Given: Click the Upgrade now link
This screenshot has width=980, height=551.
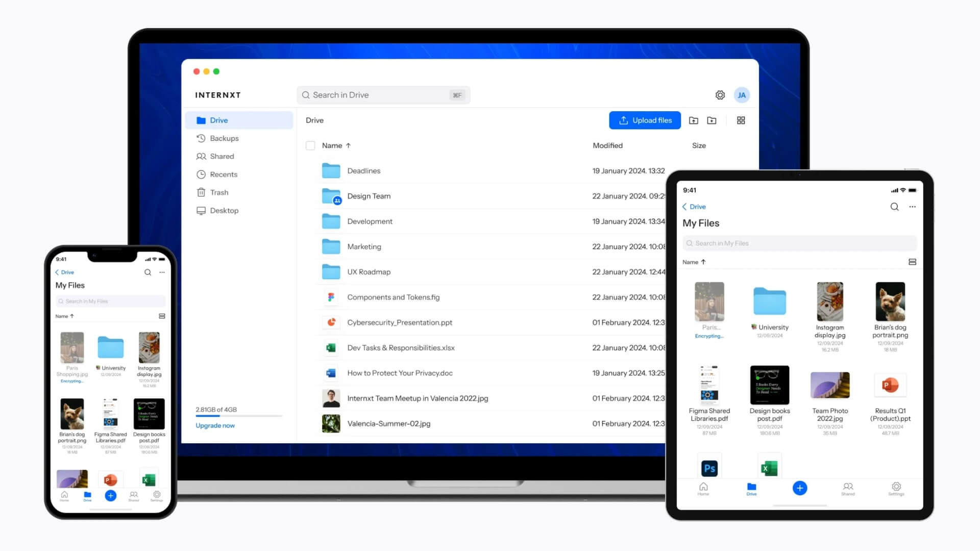Looking at the screenshot, I should pyautogui.click(x=215, y=425).
